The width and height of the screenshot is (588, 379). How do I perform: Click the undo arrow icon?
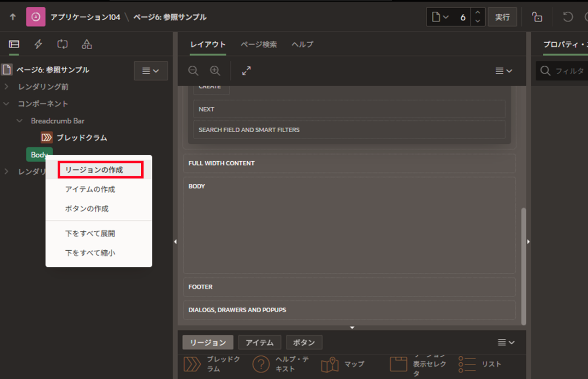568,17
